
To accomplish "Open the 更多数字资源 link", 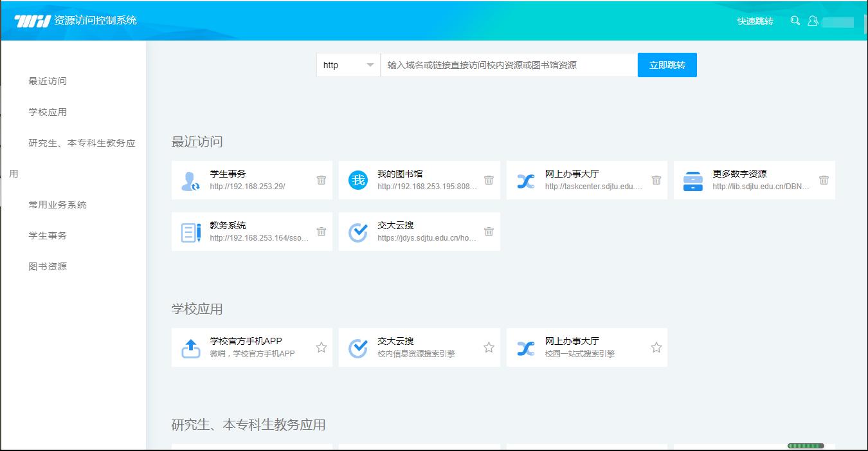I will pyautogui.click(x=739, y=174).
